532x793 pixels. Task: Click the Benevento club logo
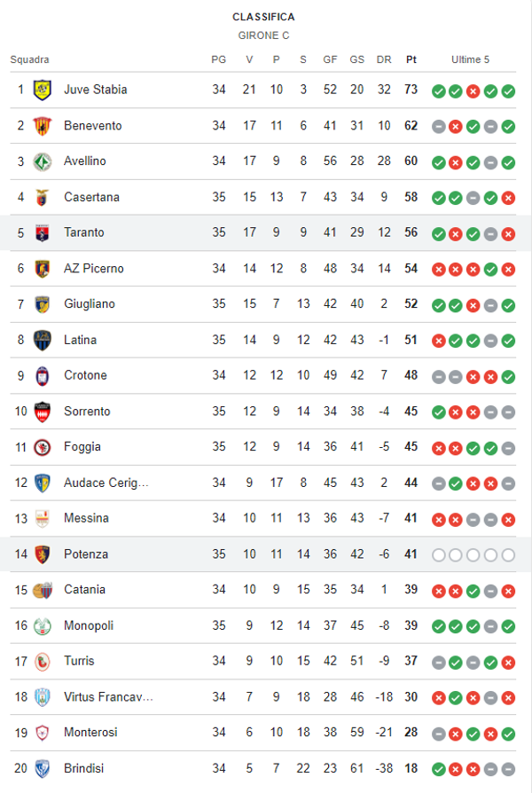click(x=42, y=126)
